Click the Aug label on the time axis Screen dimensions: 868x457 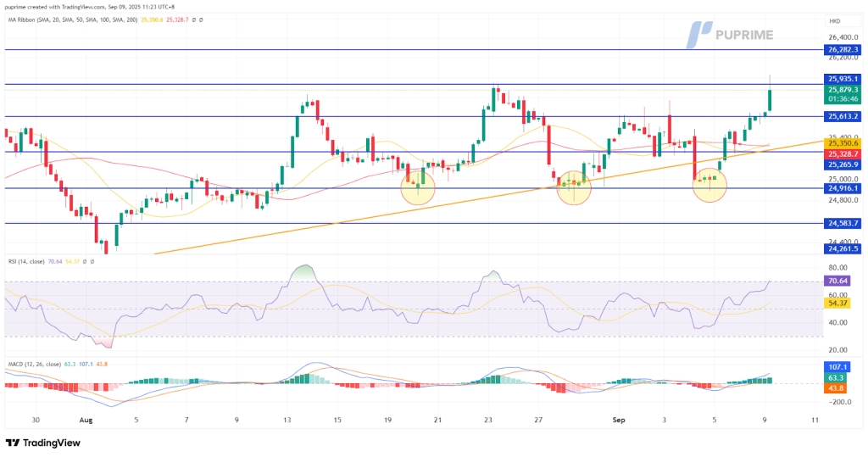pyautogui.click(x=86, y=419)
